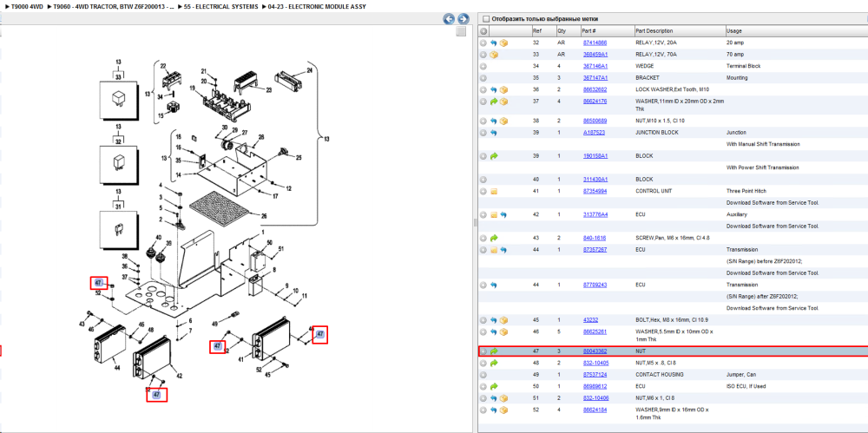Click box icon on NUT M6 x 1 row
Screen dimensions: 868x433
[503, 397]
